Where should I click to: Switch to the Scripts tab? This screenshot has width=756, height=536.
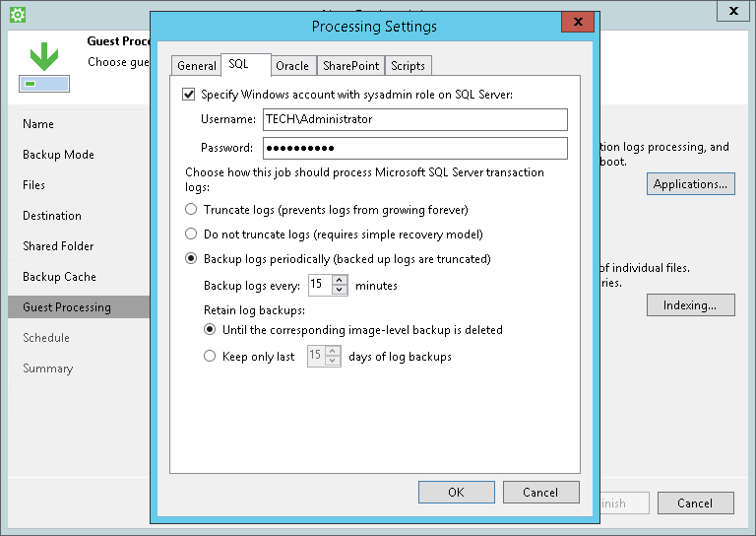click(x=408, y=66)
